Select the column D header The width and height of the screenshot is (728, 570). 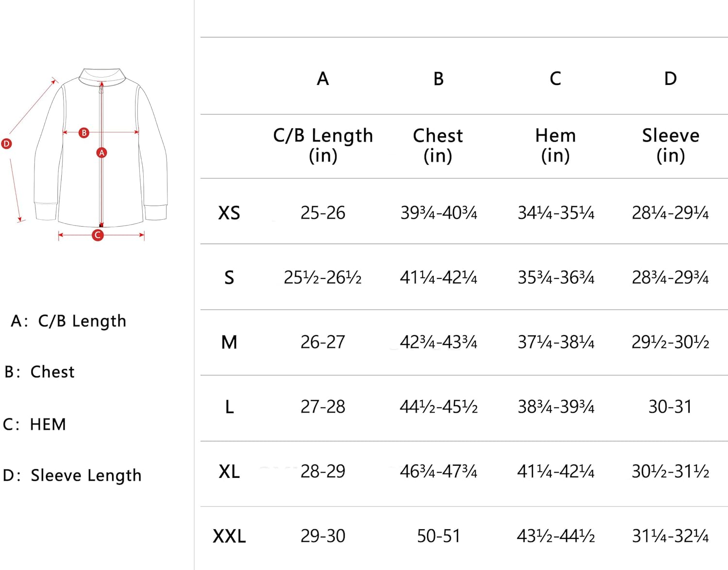click(670, 79)
